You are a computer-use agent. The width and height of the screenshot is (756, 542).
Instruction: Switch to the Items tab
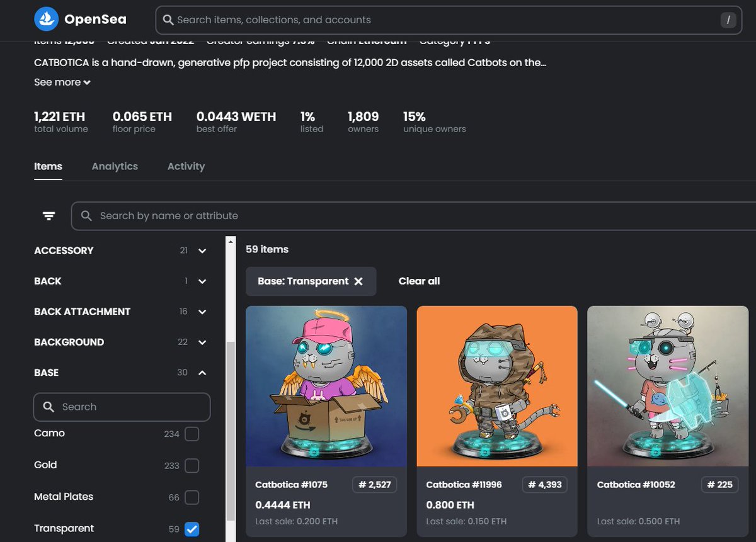coord(48,166)
